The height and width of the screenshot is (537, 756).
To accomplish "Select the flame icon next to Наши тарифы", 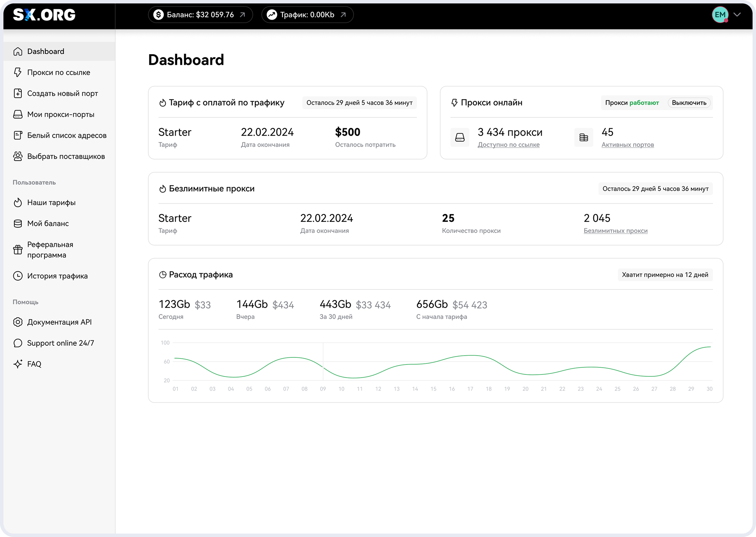I will point(18,203).
